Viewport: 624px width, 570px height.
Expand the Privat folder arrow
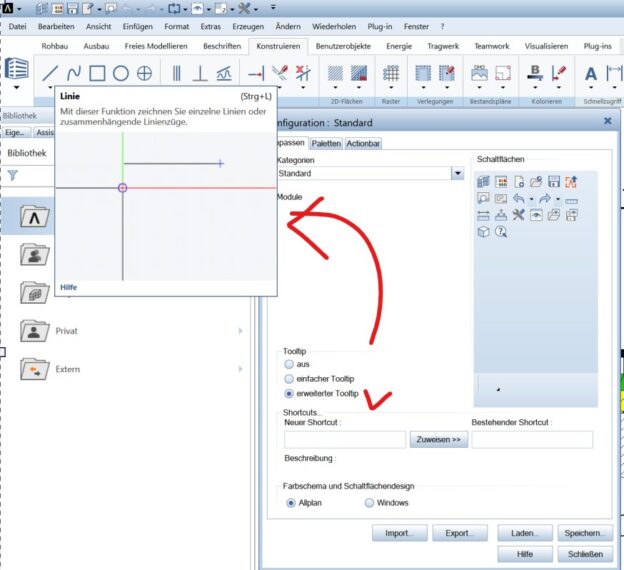coord(240,330)
